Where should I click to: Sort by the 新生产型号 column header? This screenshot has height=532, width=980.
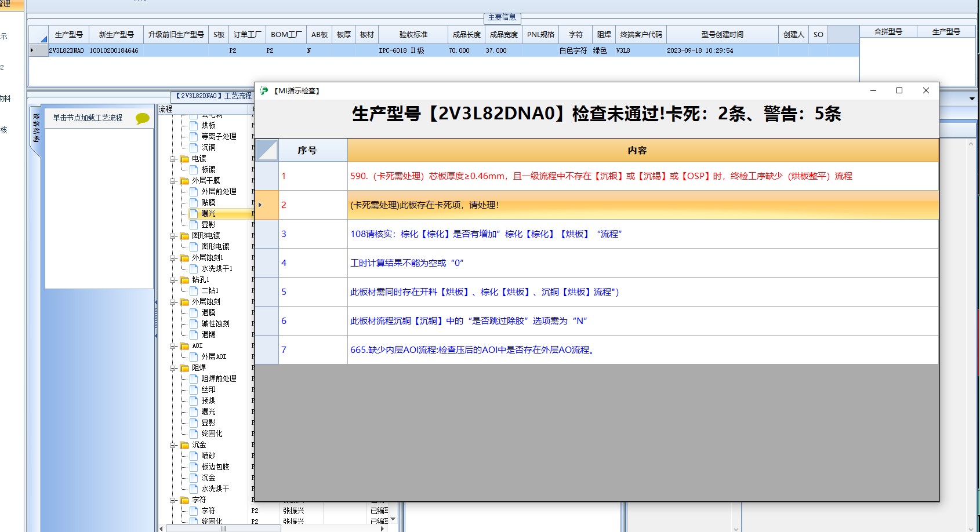tap(117, 35)
